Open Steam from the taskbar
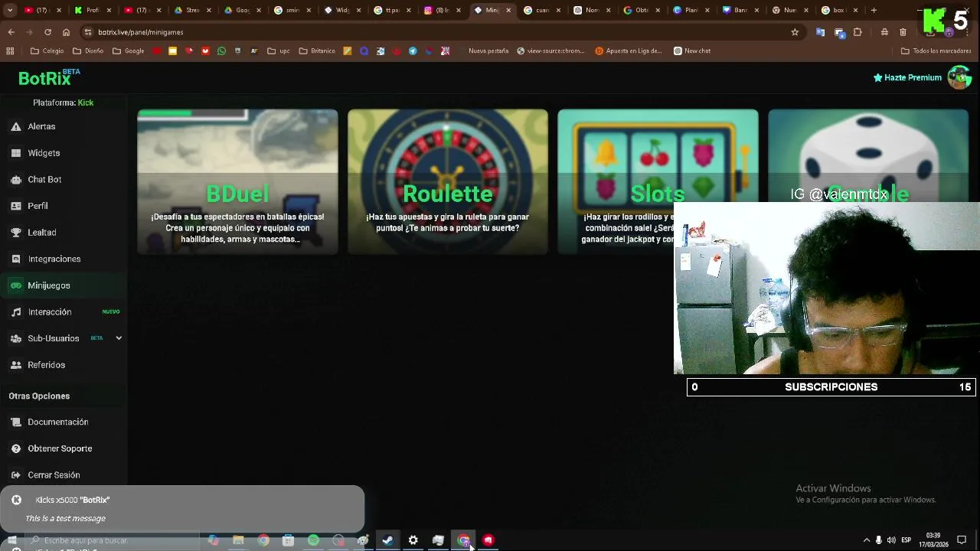The image size is (980, 551). (x=387, y=540)
